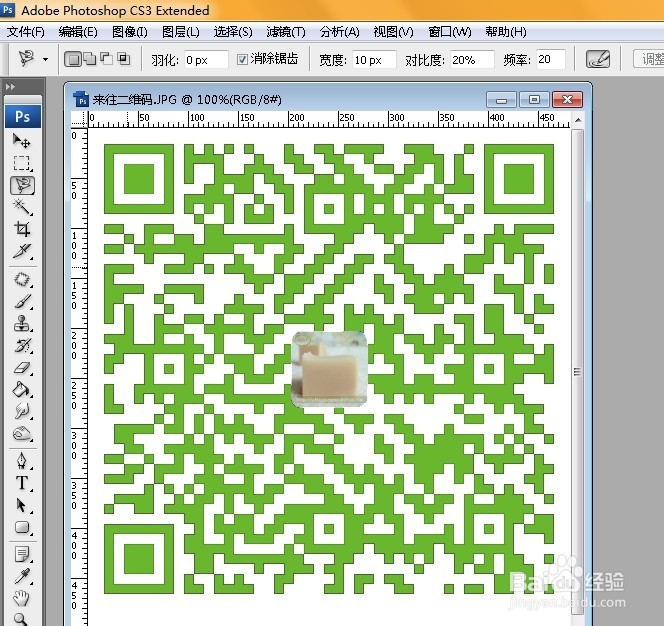
Task: Select the Rounded Rectangle shape tool
Action: [x=22, y=528]
